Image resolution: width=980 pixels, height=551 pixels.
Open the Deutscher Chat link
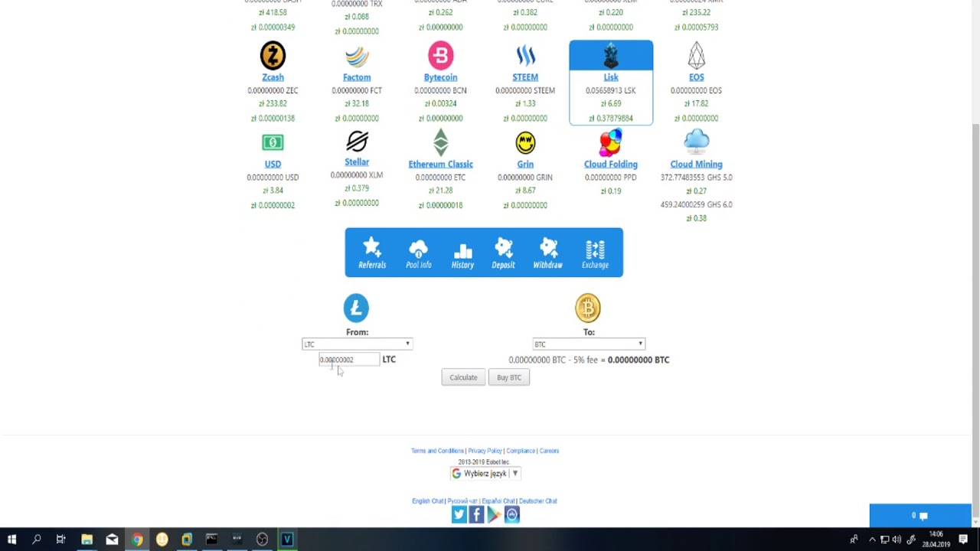pos(538,501)
